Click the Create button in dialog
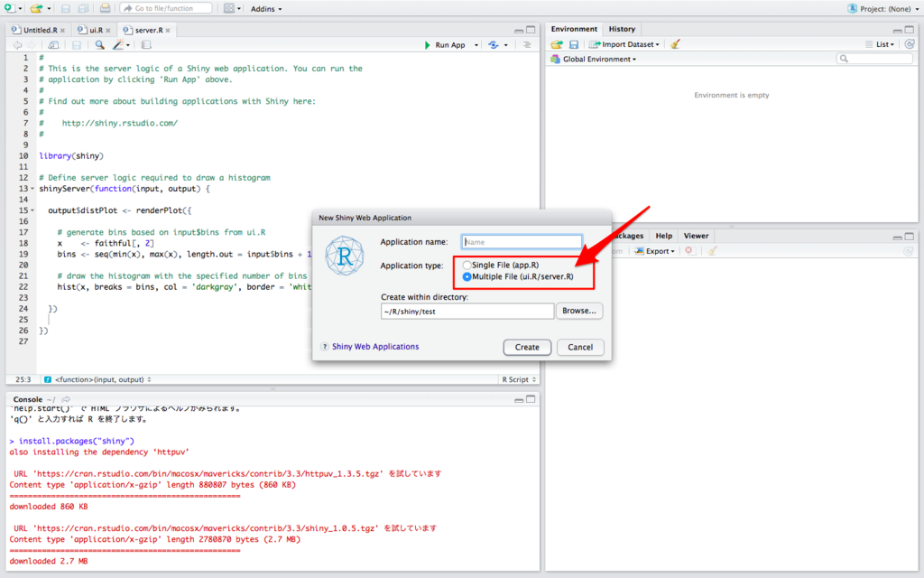The image size is (924, 578). tap(527, 348)
